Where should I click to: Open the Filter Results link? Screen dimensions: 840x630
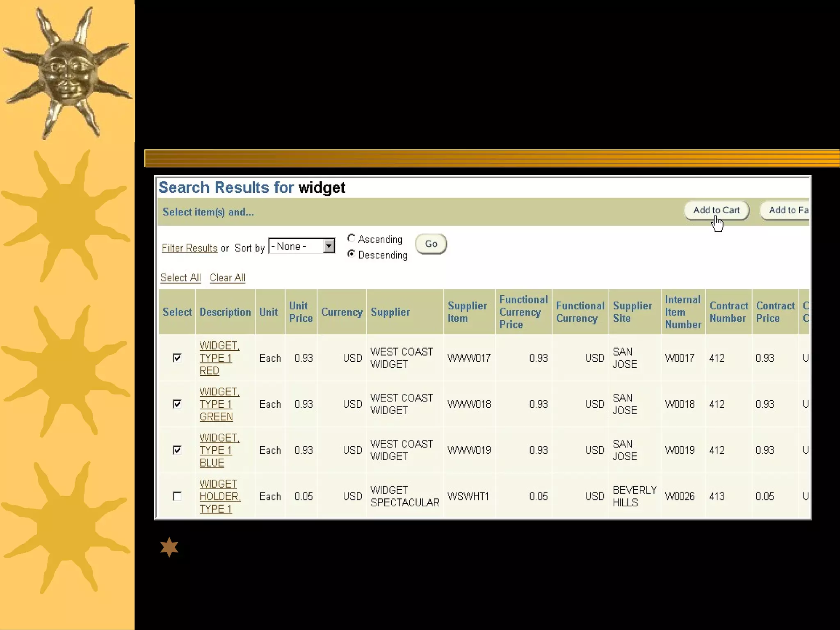click(189, 248)
